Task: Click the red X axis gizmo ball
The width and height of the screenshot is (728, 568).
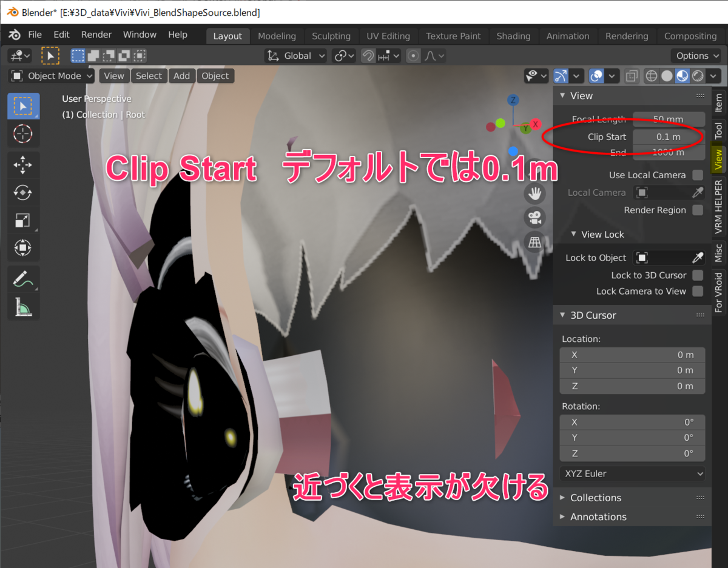Action: coord(536,124)
